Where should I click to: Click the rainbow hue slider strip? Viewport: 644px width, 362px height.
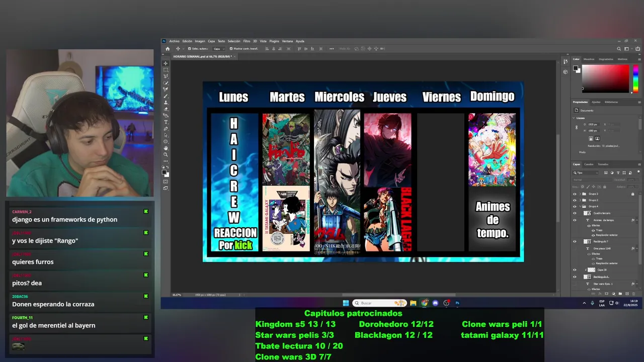[635, 79]
